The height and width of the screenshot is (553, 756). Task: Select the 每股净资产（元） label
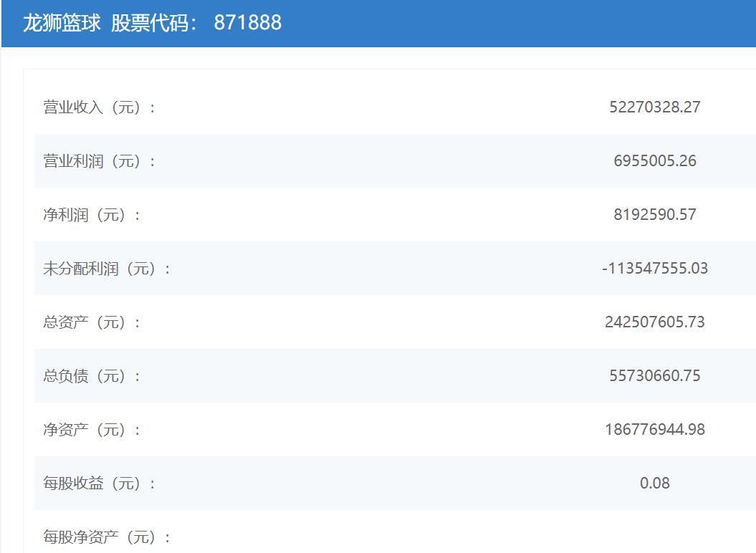(x=107, y=537)
